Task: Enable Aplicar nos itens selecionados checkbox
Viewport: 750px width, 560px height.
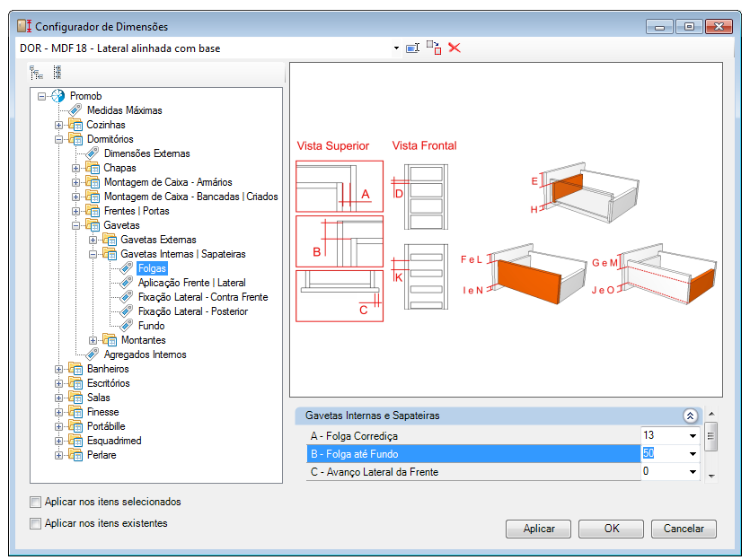Action: (35, 502)
